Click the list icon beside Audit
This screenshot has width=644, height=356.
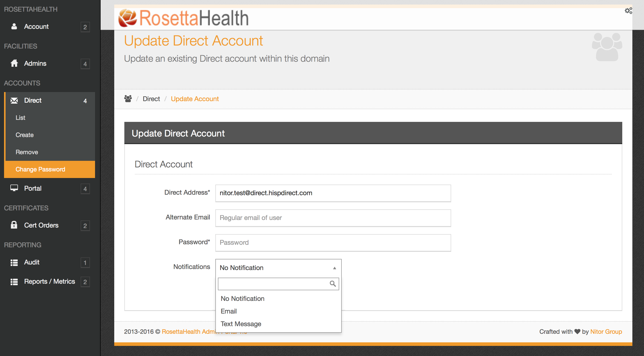pyautogui.click(x=14, y=262)
